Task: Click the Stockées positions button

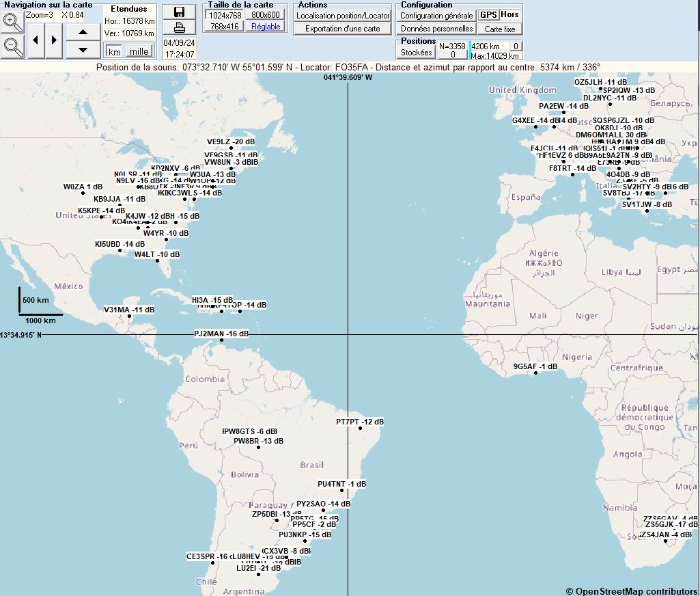Action: [x=416, y=52]
